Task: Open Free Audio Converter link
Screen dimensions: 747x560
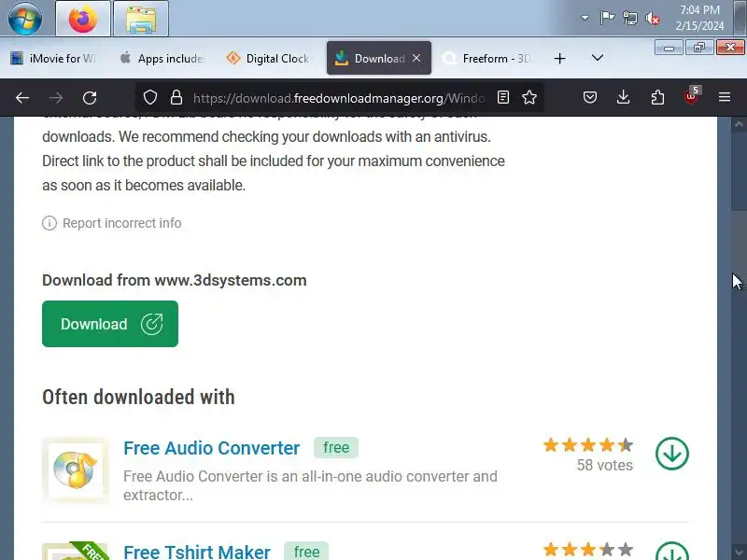Action: tap(212, 448)
